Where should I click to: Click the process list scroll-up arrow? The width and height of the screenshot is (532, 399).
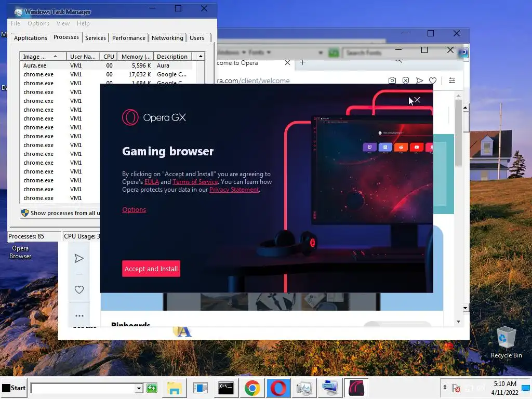(x=201, y=56)
